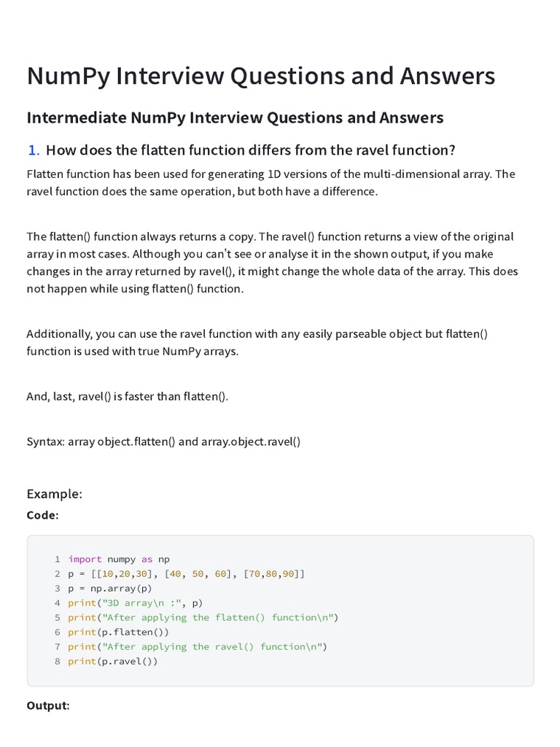Click the paragraph starting with "Additionally, you can use"

[x=257, y=342]
